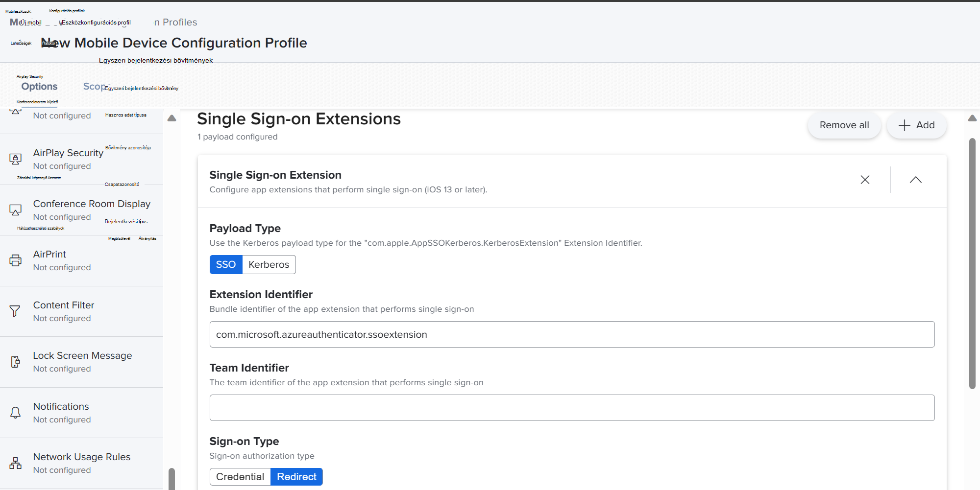Select the Content Filter funnel icon
980x490 pixels.
pos(15,311)
